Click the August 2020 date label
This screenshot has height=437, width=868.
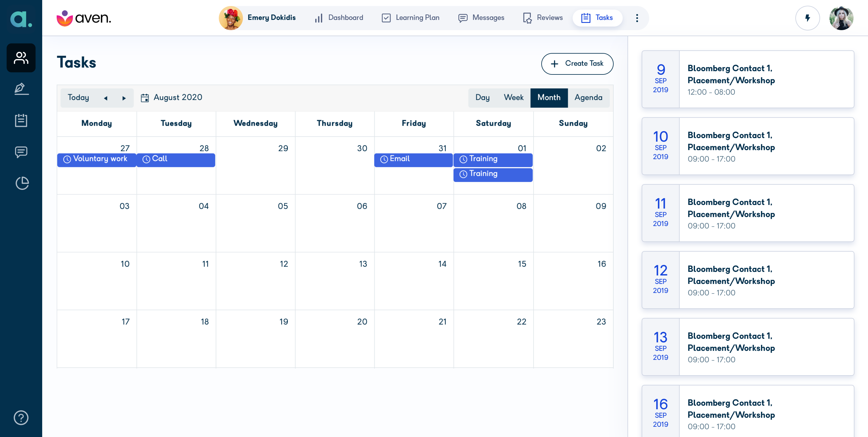178,98
